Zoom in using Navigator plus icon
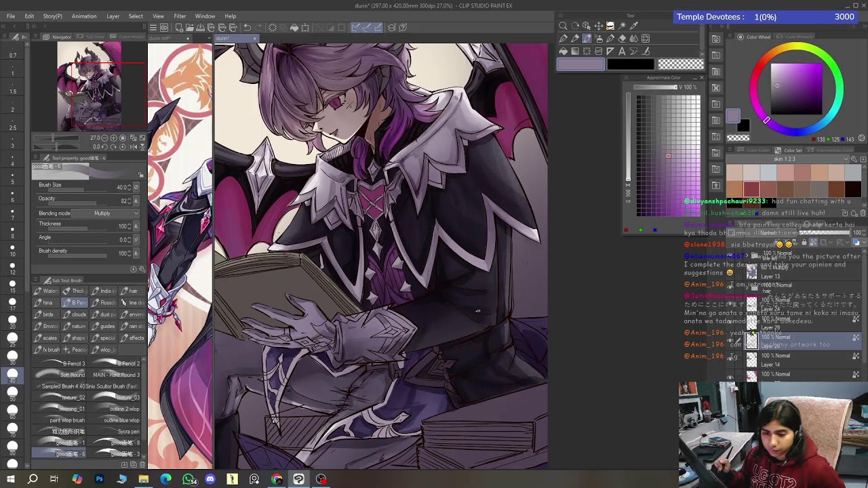The width and height of the screenshot is (868, 488). 113,138
